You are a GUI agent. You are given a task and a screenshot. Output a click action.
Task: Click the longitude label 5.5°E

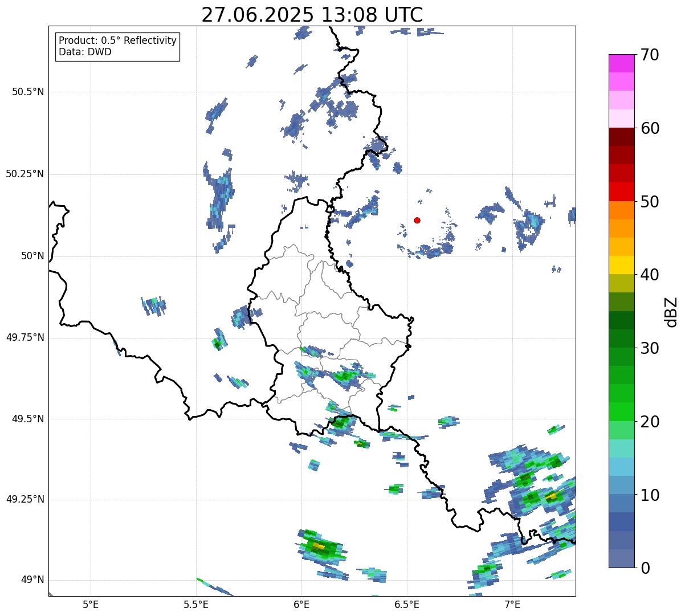tap(196, 604)
